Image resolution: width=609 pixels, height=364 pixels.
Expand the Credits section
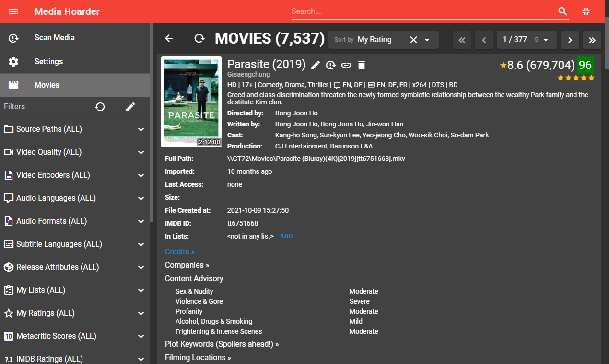click(x=180, y=252)
